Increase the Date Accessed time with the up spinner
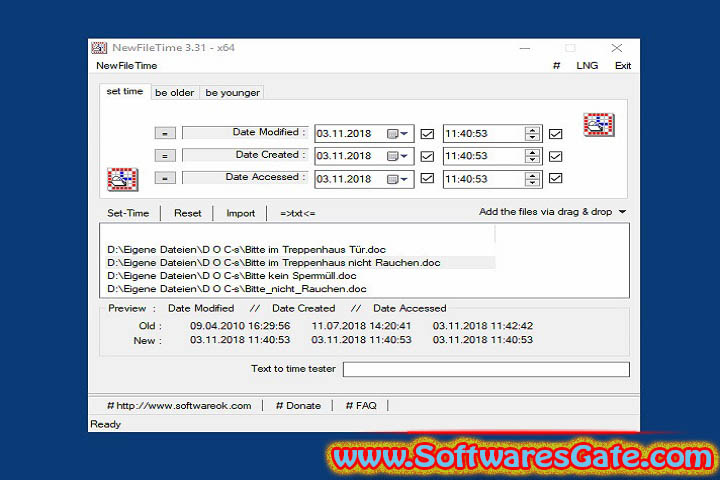Viewport: 720px width, 480px height. (x=532, y=175)
